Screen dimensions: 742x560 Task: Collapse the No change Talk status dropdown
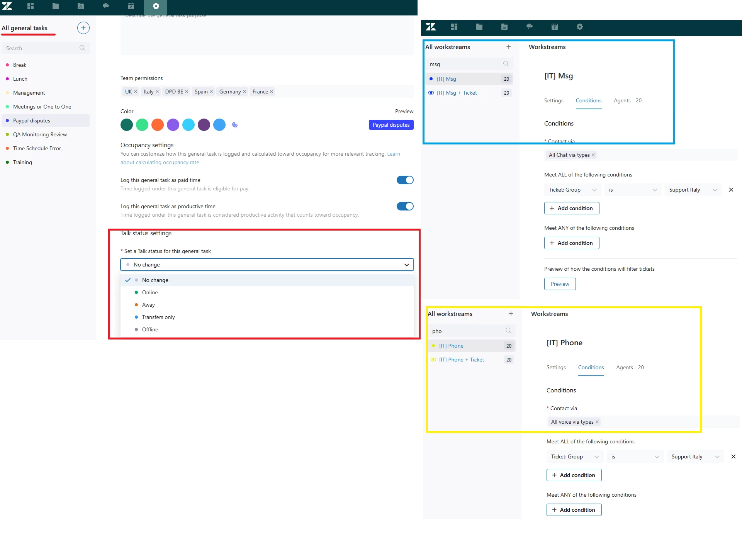coord(406,265)
